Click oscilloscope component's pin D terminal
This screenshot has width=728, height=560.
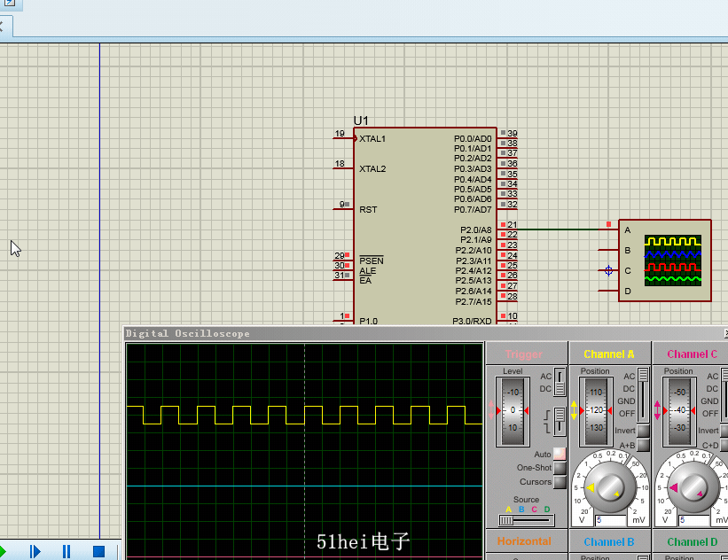607,291
